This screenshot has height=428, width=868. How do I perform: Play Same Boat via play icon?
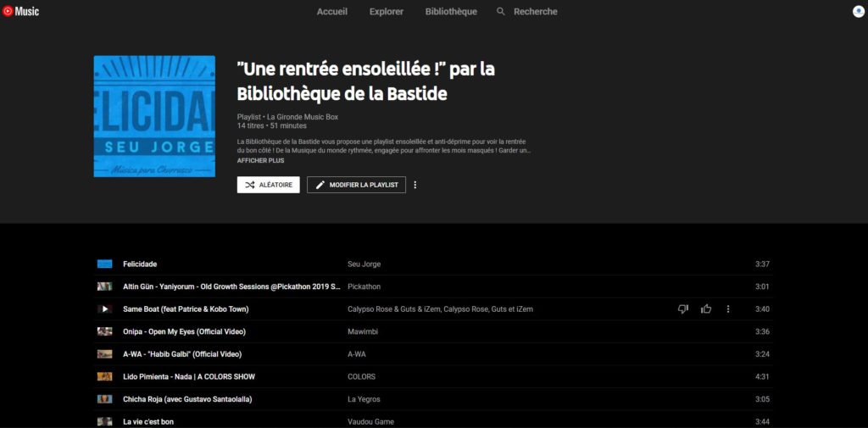[x=104, y=309]
